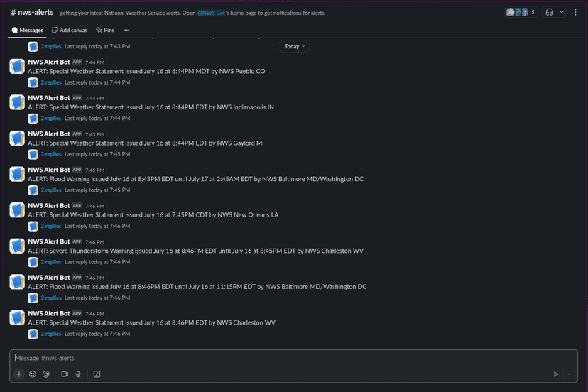Click the Message #nws-alerts input field
588x392 pixels.
[x=284, y=359]
